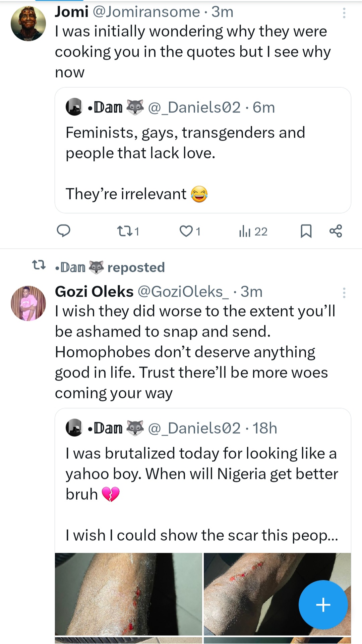Share Jomi's tweet via the share icon
The width and height of the screenshot is (362, 644).
point(336,231)
